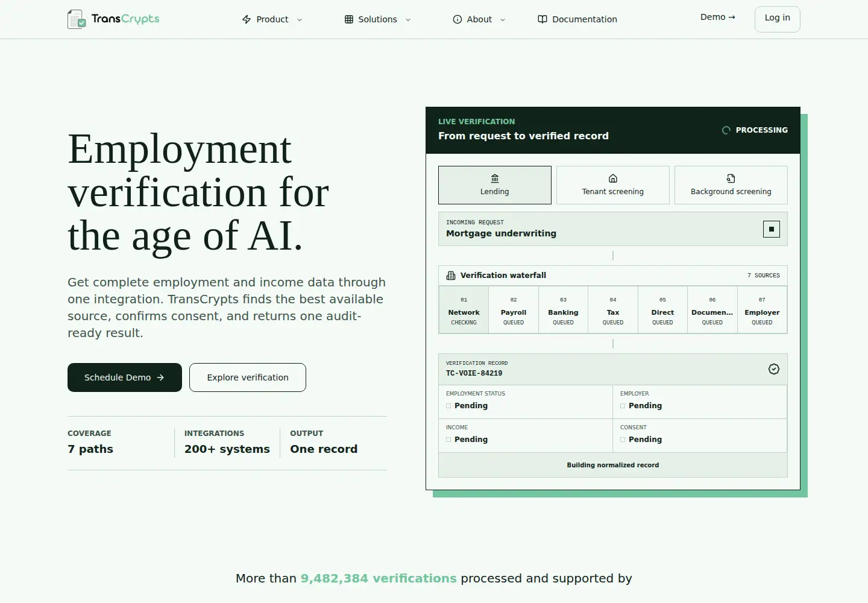Click the stop square icon on Mortgage underwriting

tap(772, 229)
